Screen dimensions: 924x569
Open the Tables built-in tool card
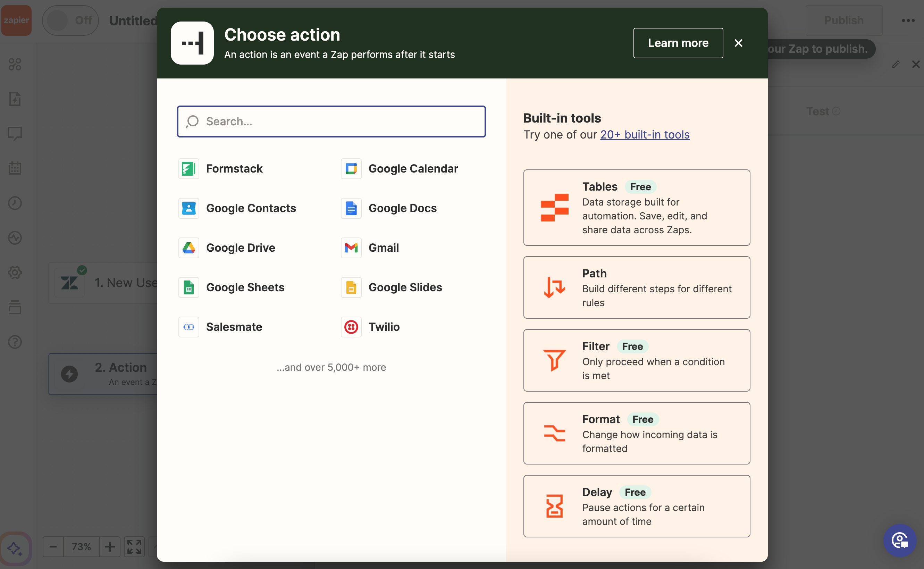(637, 207)
